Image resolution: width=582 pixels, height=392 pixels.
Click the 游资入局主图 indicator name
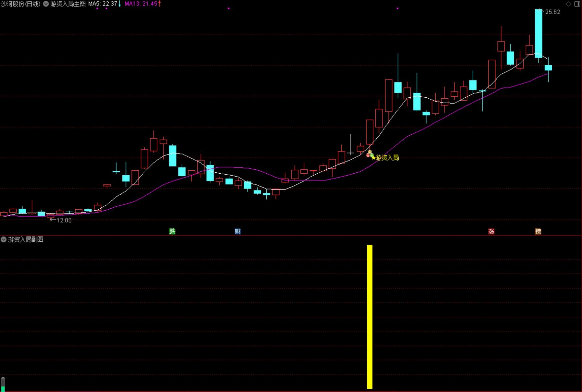pos(68,4)
